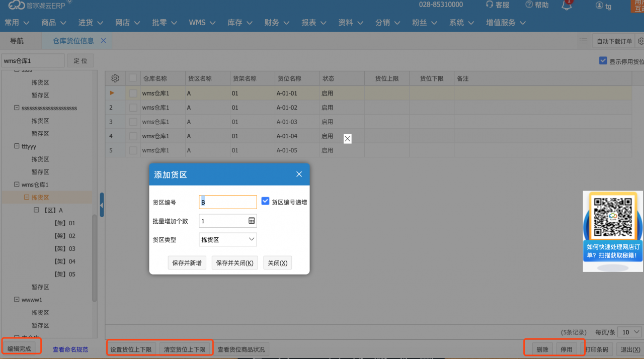Click the notification bell icon
The height and width of the screenshot is (359, 644).
point(567,5)
